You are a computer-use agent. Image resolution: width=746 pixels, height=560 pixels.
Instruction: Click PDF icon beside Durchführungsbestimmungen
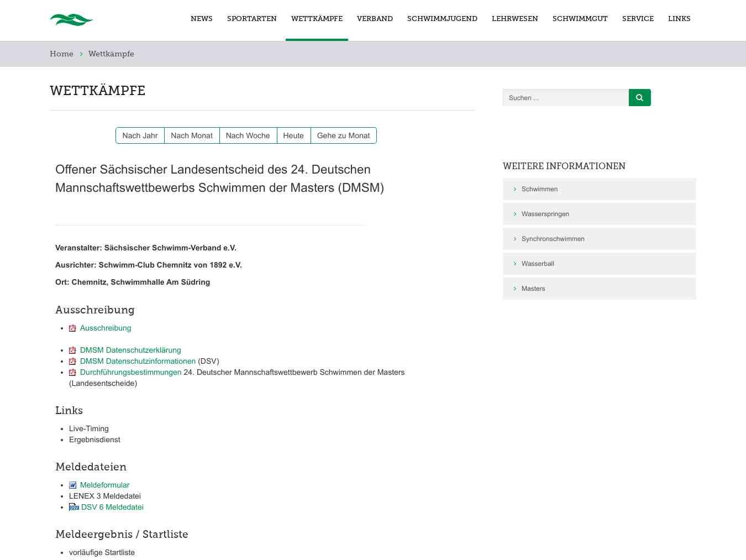click(x=72, y=372)
